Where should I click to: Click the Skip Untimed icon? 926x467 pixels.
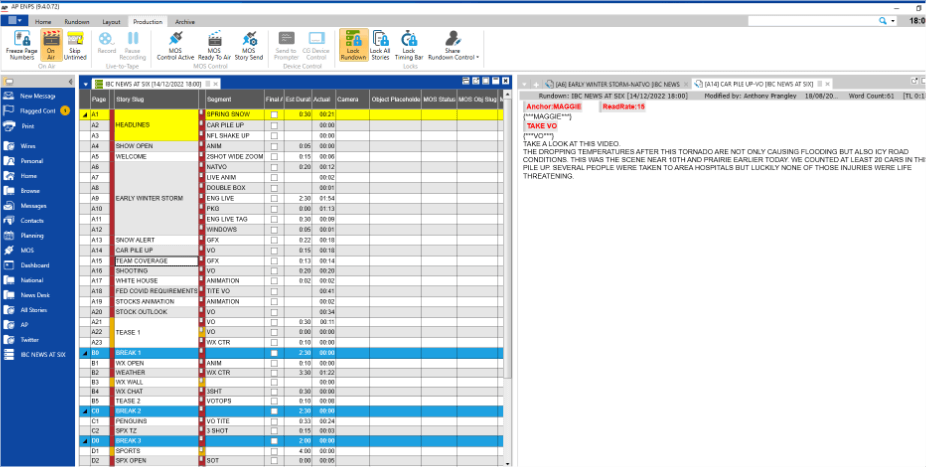point(75,46)
